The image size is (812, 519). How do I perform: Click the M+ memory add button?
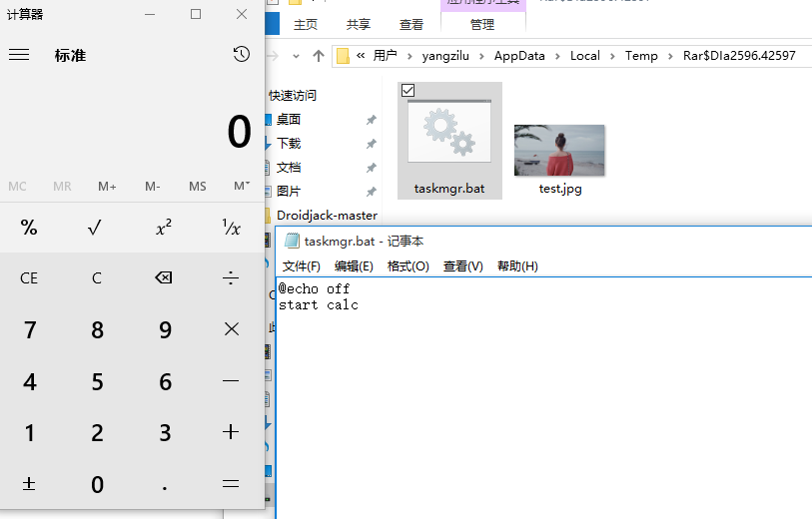pos(107,187)
